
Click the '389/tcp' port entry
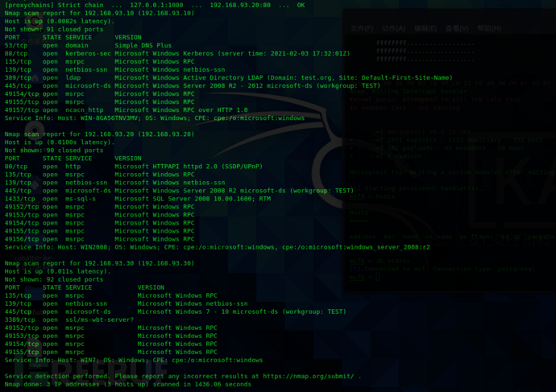(x=18, y=77)
